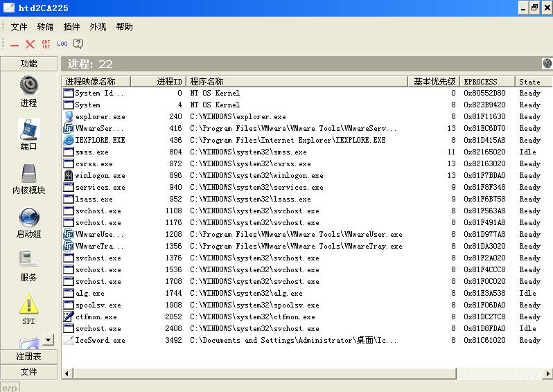
Task: Select svchost.exe with PID 1708
Action: tap(306, 281)
